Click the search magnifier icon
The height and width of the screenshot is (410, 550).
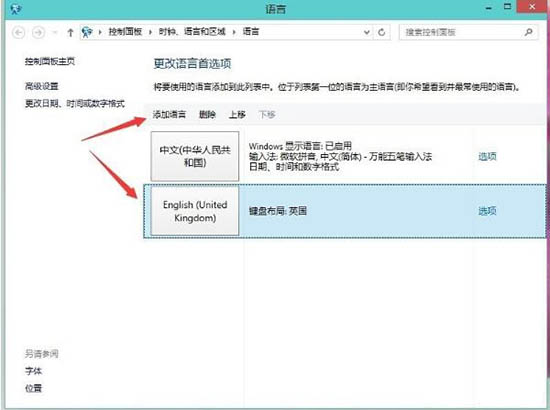(x=528, y=32)
